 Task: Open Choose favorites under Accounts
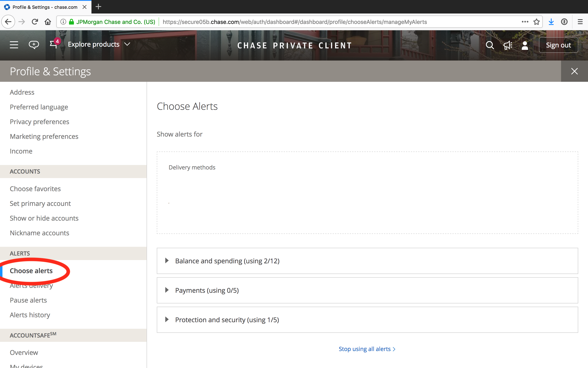point(35,189)
